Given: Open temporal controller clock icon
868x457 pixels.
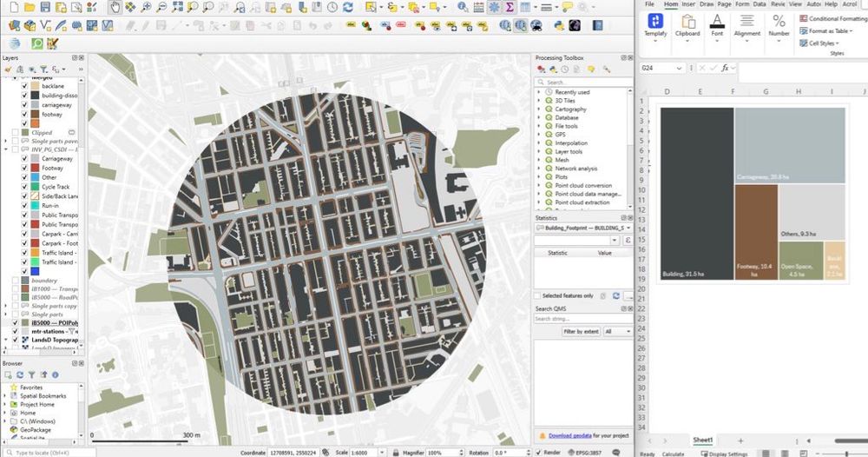Looking at the screenshot, I should [332, 7].
